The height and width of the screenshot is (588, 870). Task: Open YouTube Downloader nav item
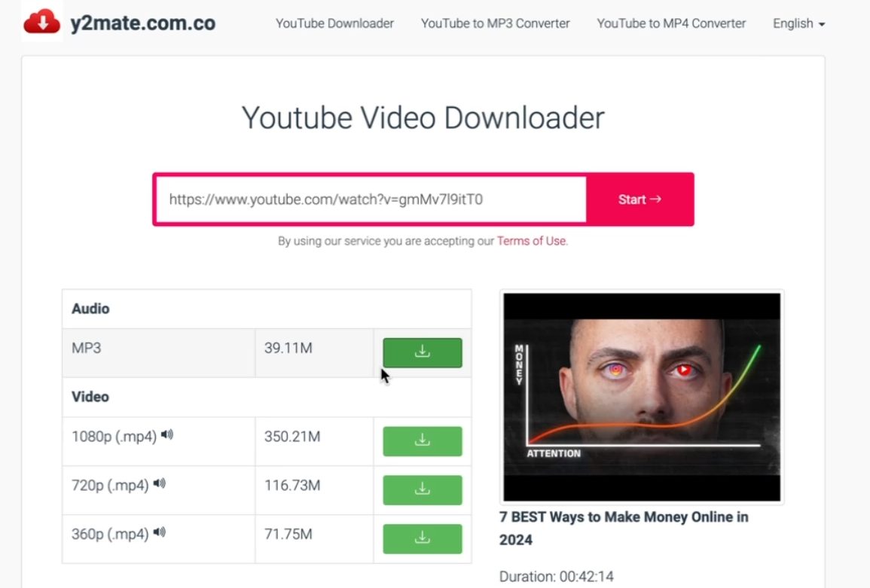[x=334, y=23]
